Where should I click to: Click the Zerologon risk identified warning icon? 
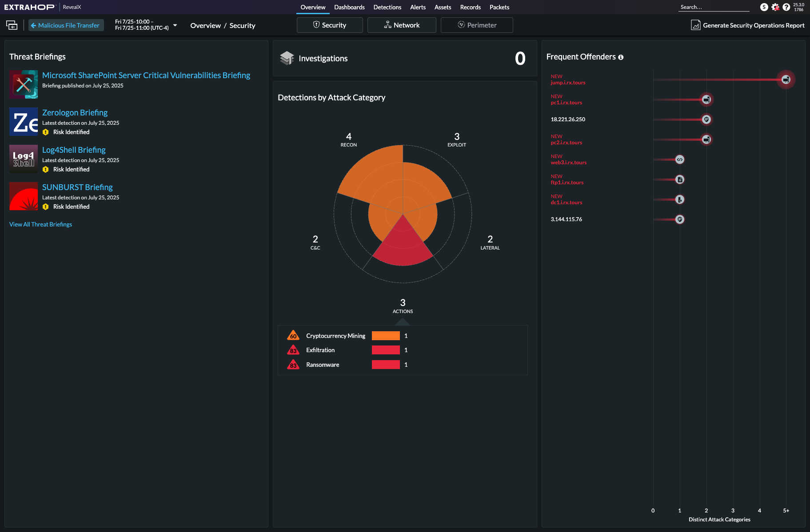pyautogui.click(x=45, y=132)
